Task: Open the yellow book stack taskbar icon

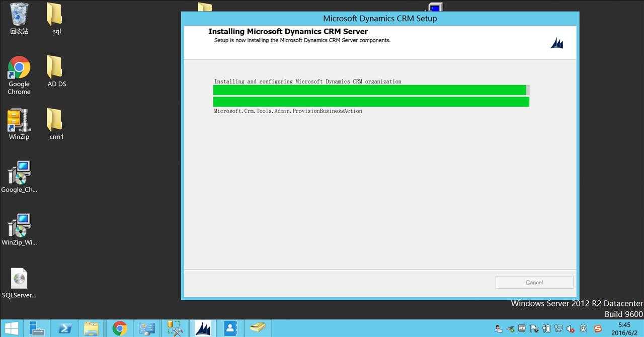Action: (258, 328)
